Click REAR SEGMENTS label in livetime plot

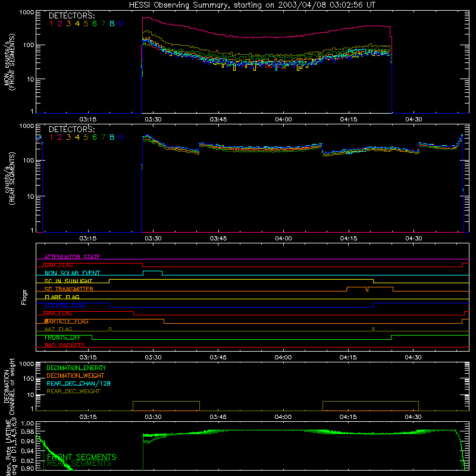tap(79, 464)
